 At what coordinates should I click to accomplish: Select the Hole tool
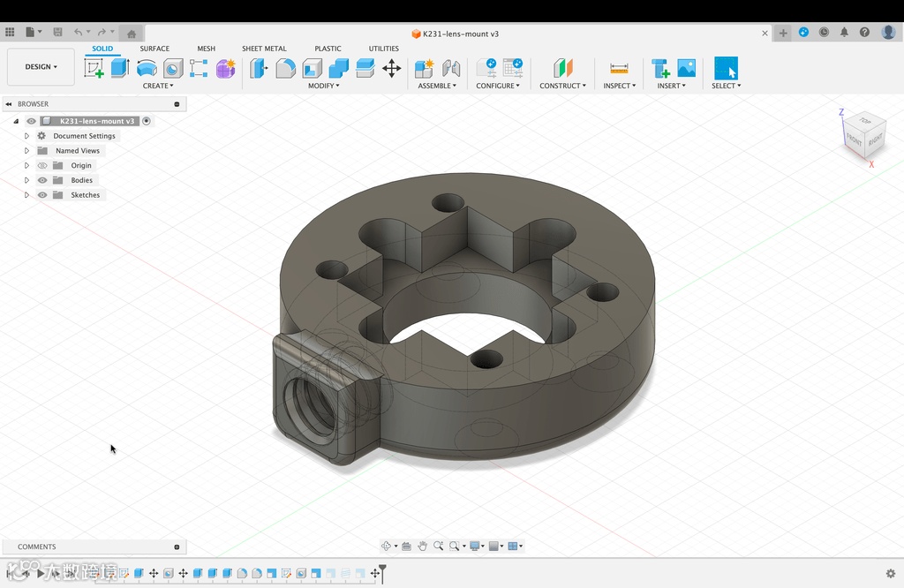tap(173, 68)
